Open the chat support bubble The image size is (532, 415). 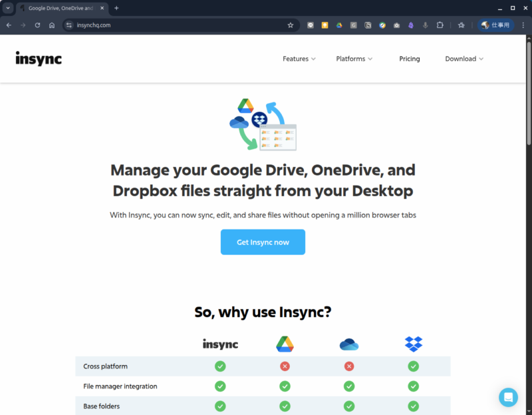508,397
